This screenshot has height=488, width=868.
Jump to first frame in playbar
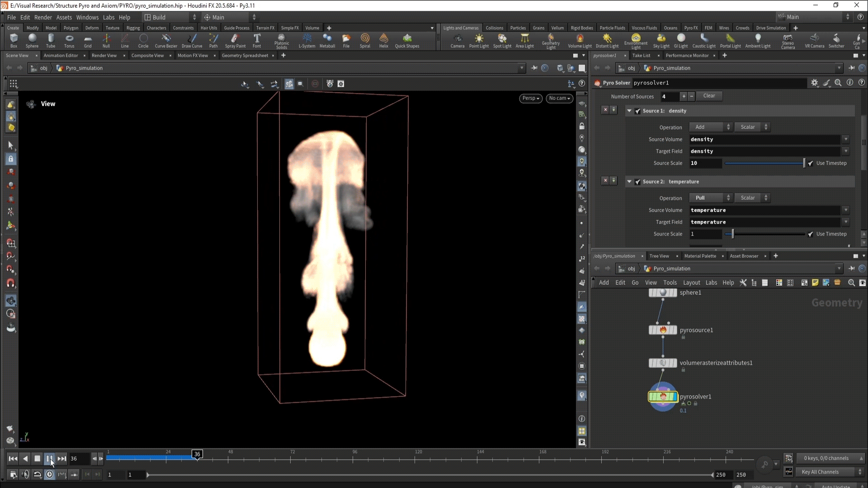(13, 459)
